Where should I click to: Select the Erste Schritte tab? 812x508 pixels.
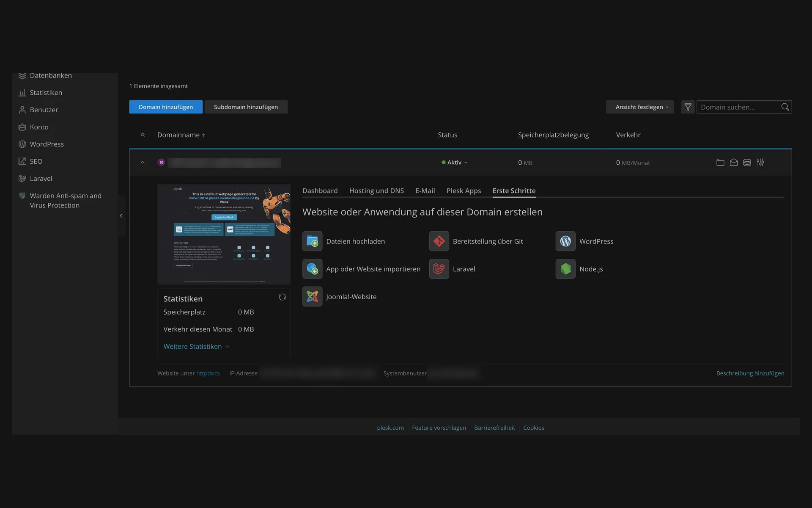point(514,191)
